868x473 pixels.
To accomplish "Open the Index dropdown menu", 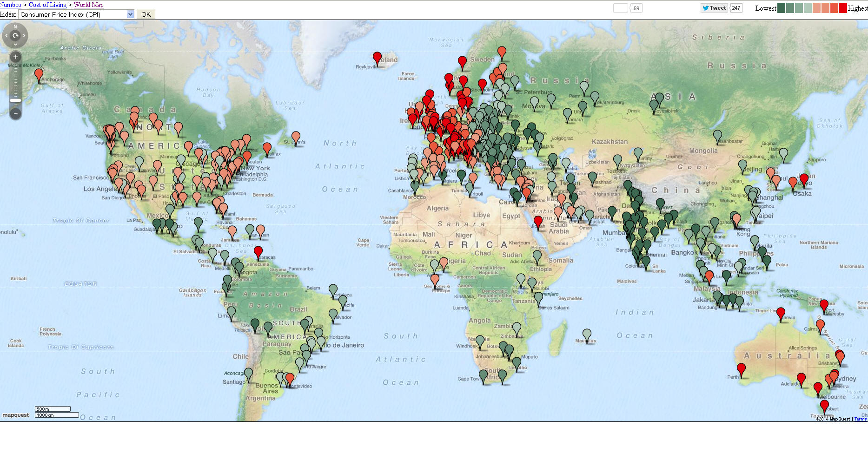I will coord(130,14).
